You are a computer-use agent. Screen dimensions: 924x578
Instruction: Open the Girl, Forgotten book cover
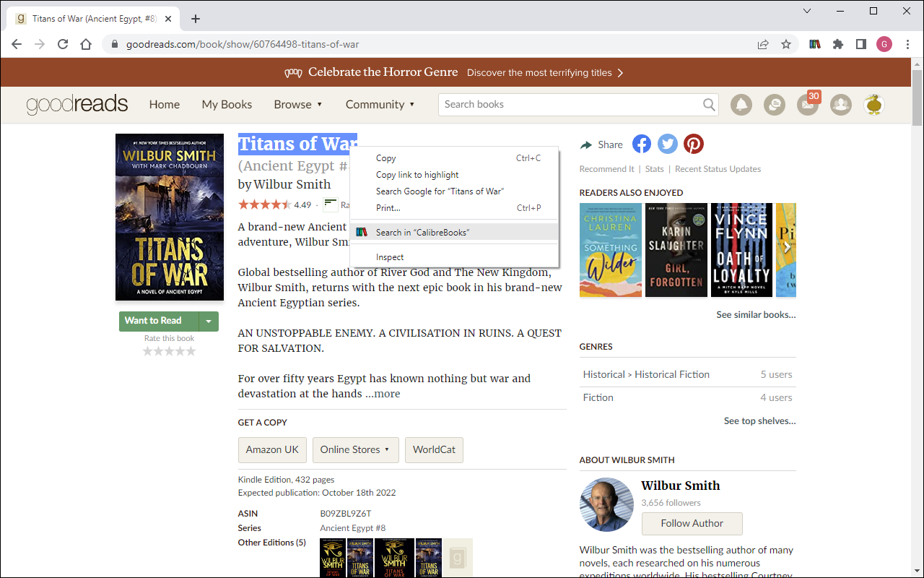676,250
